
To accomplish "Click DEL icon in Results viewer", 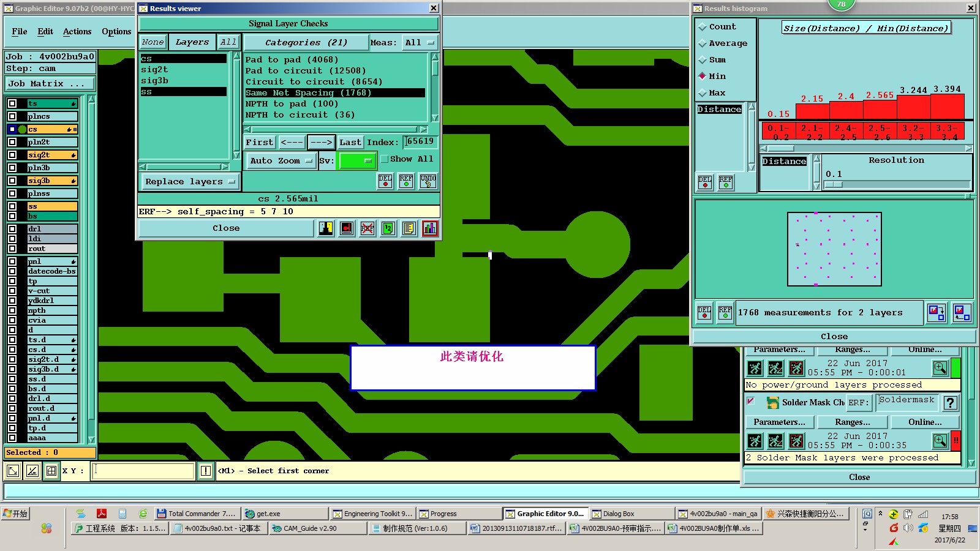I will (385, 181).
